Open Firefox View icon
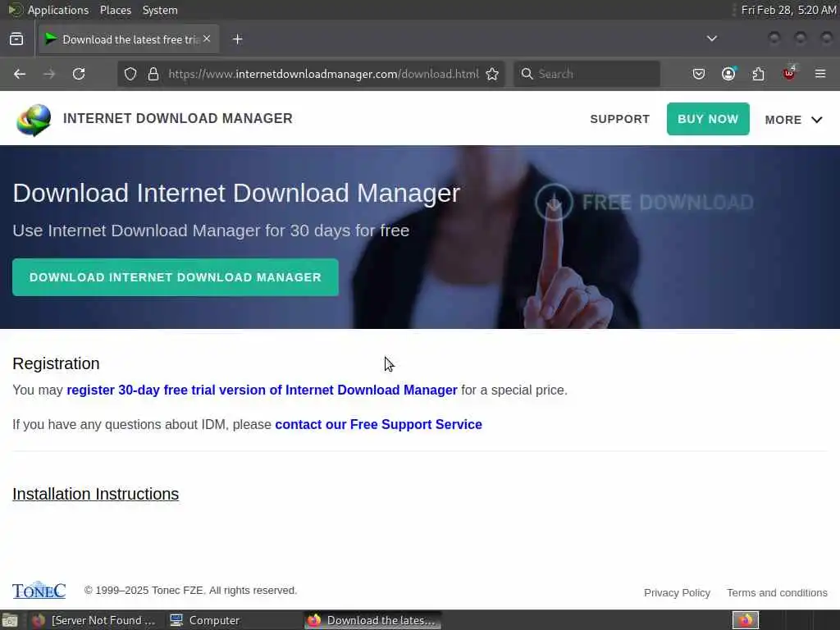This screenshot has height=630, width=840. pos(16,39)
